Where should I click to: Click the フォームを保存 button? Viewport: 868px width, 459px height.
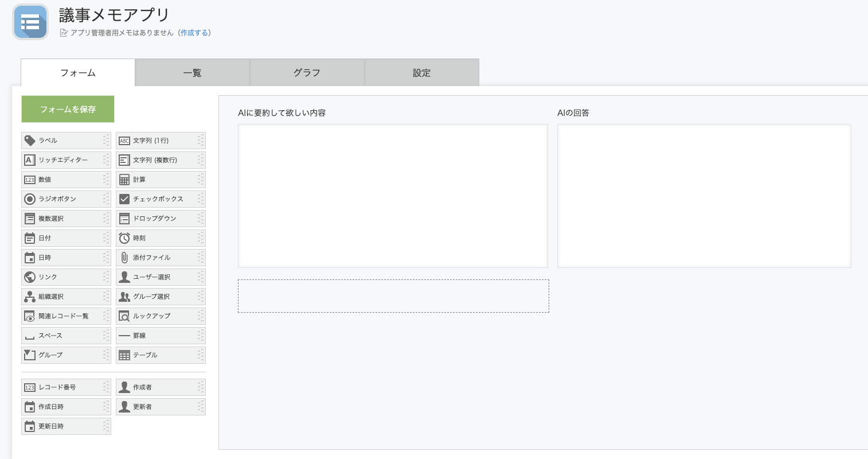tap(68, 109)
